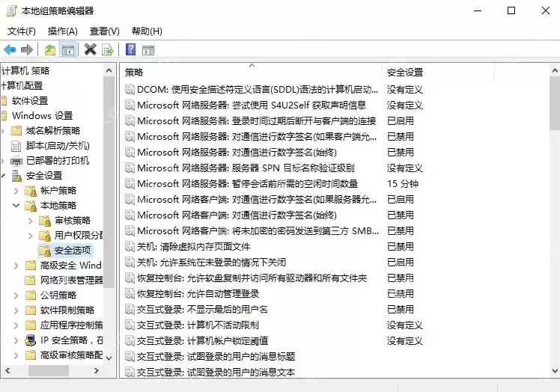Image resolution: width=560 pixels, height=392 pixels.
Task: Toggle the action pane toolbar icon
Action: (x=147, y=50)
